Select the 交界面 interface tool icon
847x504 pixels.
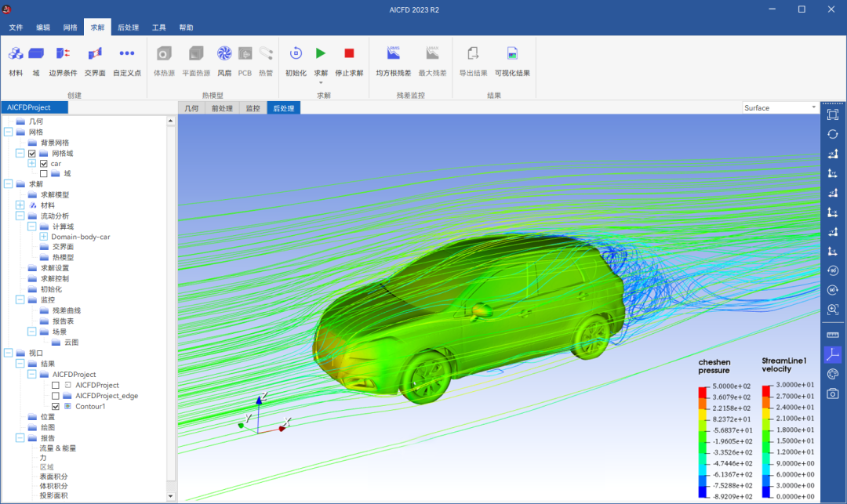tap(95, 55)
